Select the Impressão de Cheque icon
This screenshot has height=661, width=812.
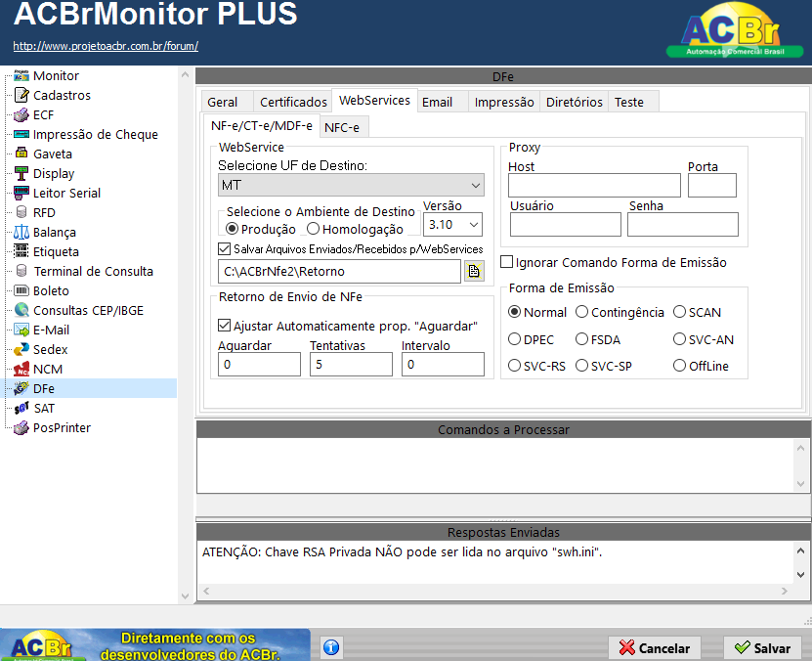[21, 135]
